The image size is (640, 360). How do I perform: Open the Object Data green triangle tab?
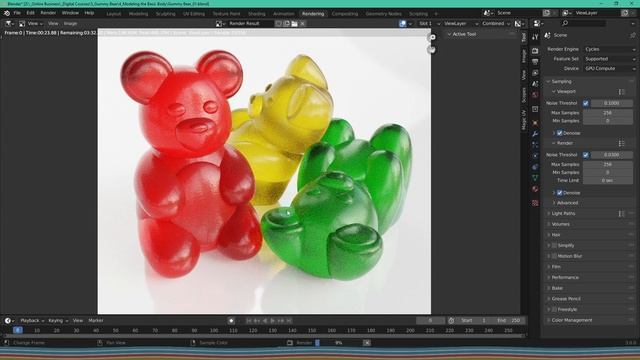tap(535, 178)
